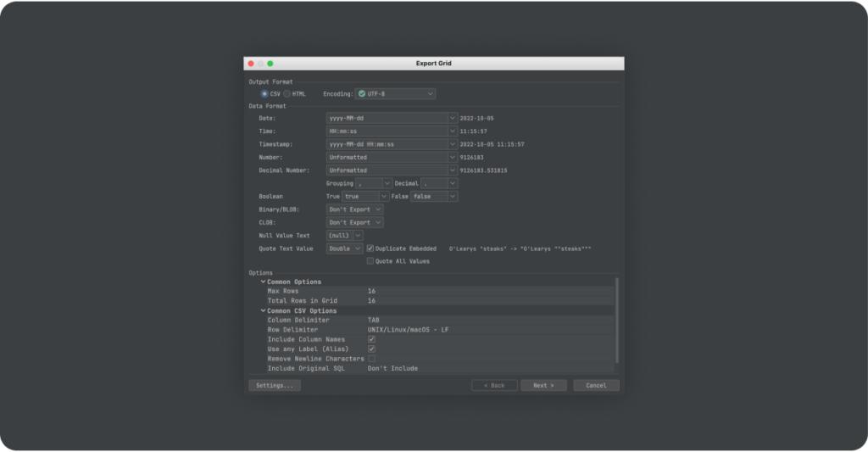Screen dimensions: 868x452
Task: Uncheck Include Column Names option
Action: [371, 339]
